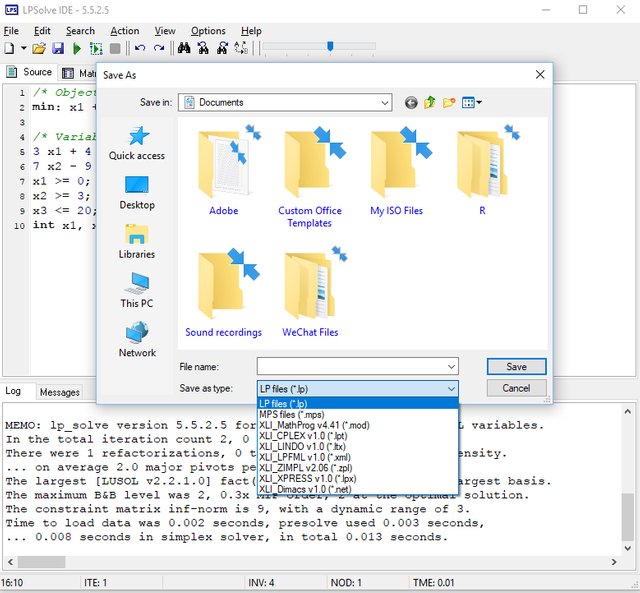Choose XLI_CPLEX v1.0 (*.lpt) option
This screenshot has width=640, height=593.
(358, 435)
